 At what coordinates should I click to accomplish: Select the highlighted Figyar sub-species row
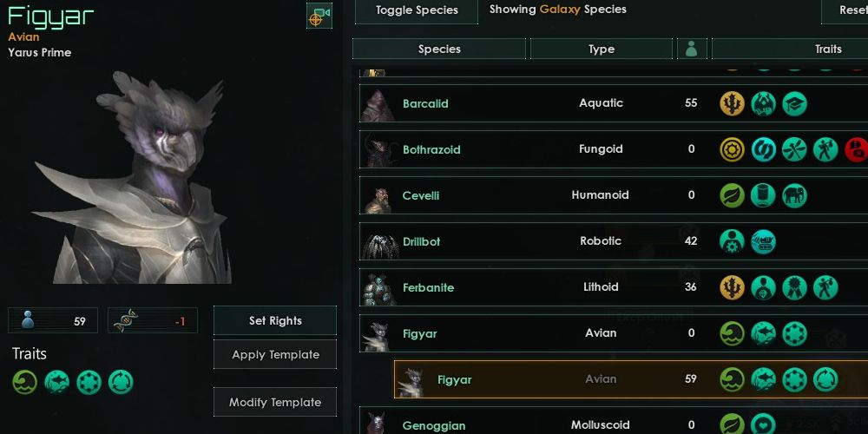tap(630, 379)
